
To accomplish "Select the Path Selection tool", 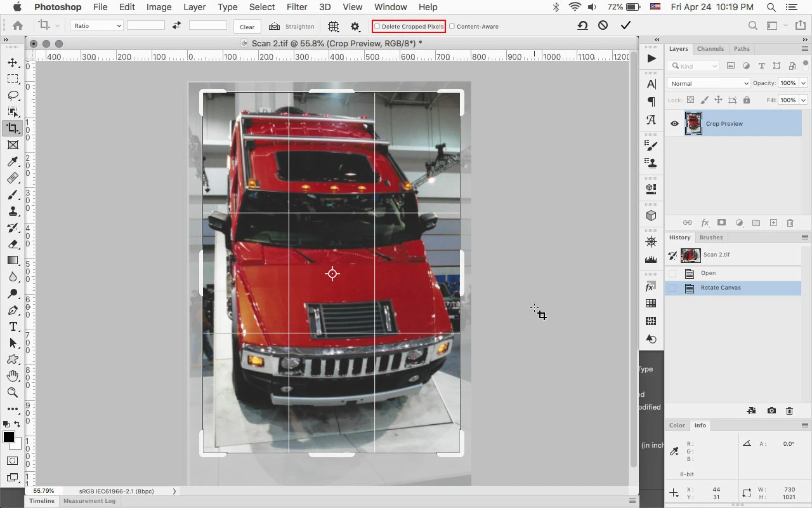I will pos(12,343).
